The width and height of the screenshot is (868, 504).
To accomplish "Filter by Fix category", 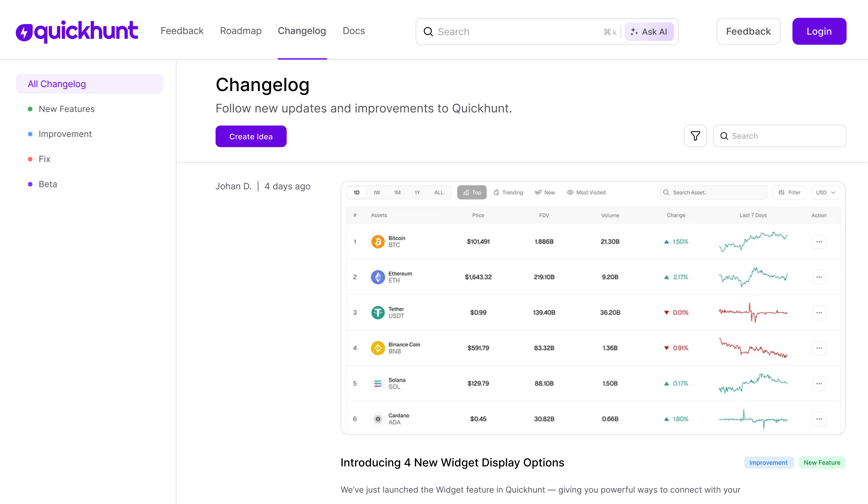I will pyautogui.click(x=45, y=159).
